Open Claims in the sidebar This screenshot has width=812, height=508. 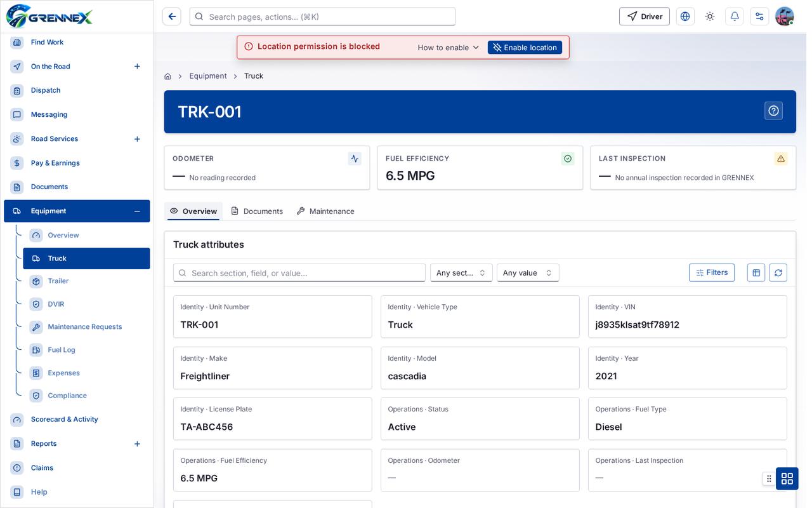(x=77, y=467)
